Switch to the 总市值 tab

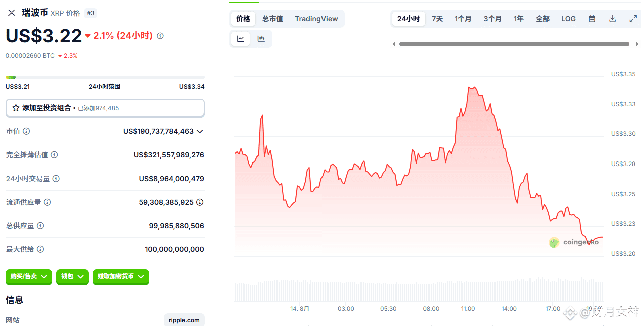click(272, 18)
